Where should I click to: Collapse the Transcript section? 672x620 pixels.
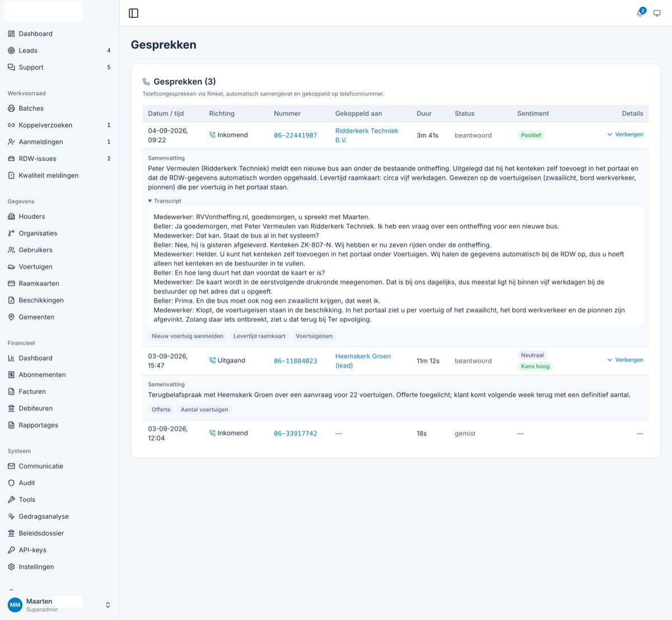(x=165, y=201)
